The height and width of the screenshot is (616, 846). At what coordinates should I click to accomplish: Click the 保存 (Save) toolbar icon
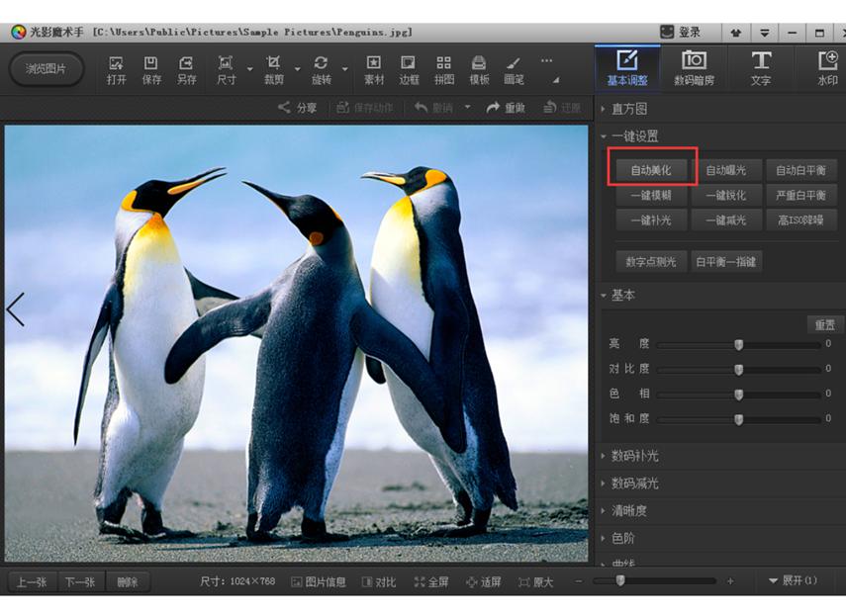click(x=151, y=68)
